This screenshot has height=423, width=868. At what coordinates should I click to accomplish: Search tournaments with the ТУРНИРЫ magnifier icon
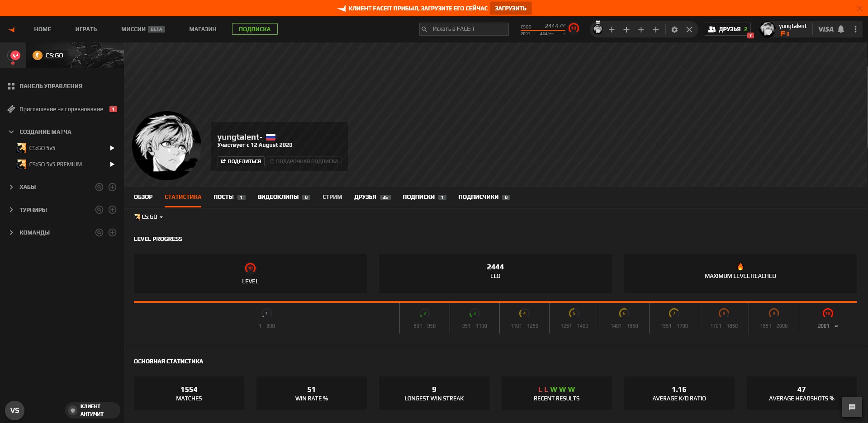pyautogui.click(x=99, y=210)
